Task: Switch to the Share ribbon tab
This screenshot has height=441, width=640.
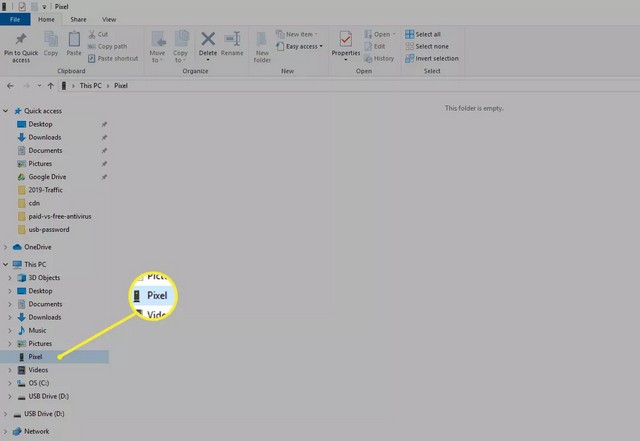Action: [x=80, y=19]
